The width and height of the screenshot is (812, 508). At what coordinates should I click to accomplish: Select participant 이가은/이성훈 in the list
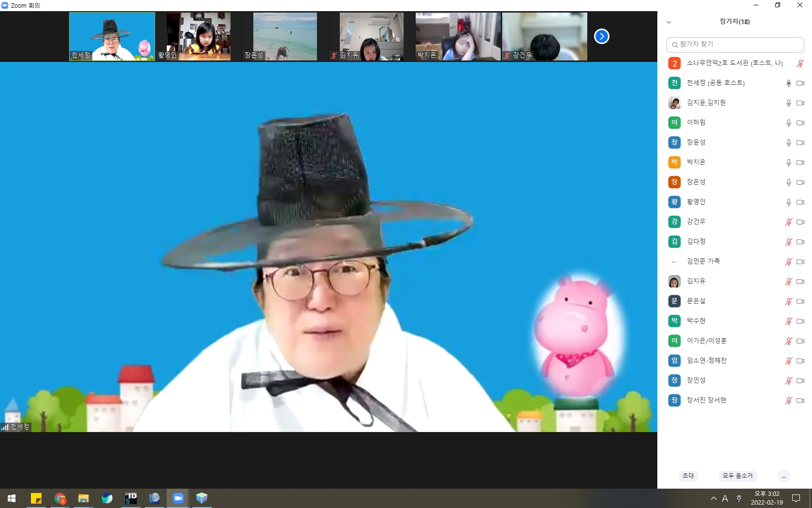[707, 341]
